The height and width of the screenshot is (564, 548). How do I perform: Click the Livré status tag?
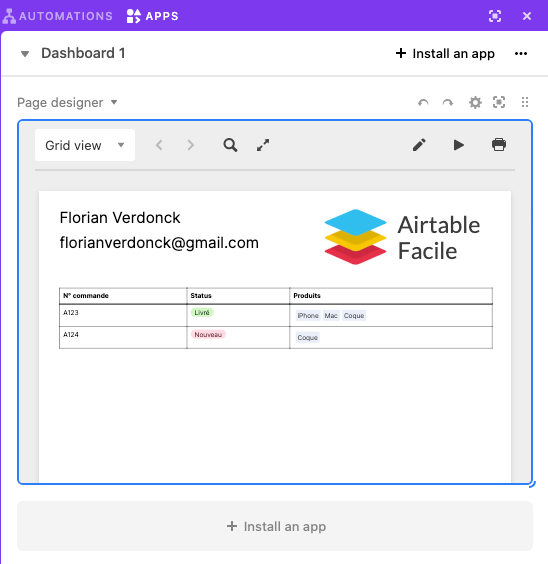pos(202,313)
